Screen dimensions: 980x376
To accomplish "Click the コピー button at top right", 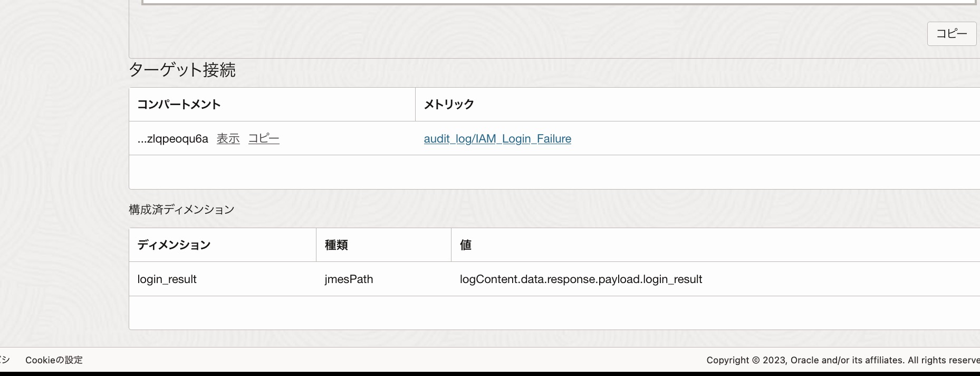I will (952, 34).
